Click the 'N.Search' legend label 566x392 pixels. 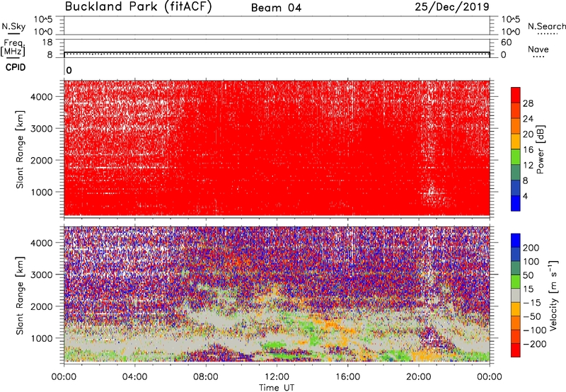(x=547, y=26)
